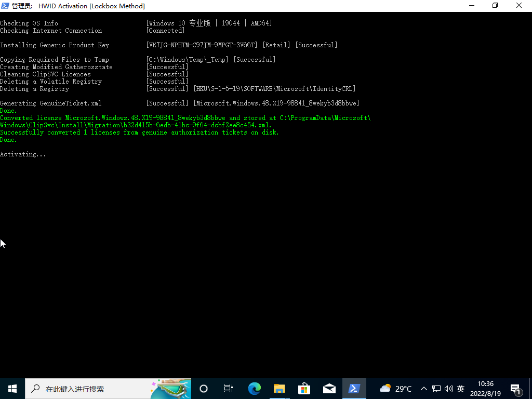Click the Activating... console text
Image resolution: width=532 pixels, height=399 pixels.
click(23, 154)
